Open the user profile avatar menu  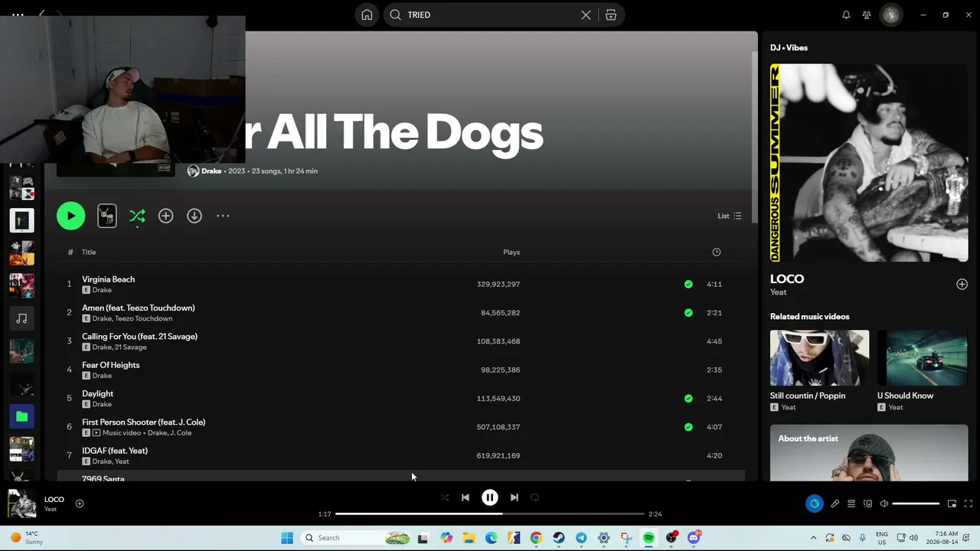pos(890,15)
